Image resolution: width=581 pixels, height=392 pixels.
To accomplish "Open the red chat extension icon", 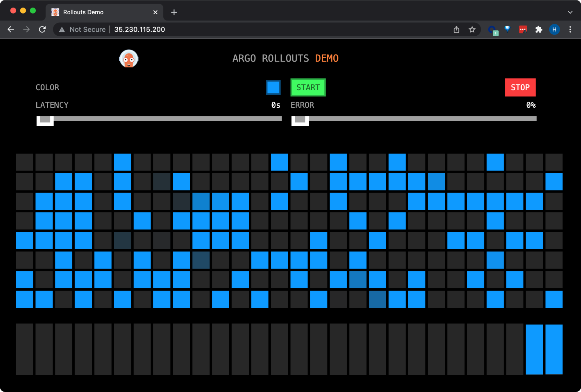I will point(523,30).
